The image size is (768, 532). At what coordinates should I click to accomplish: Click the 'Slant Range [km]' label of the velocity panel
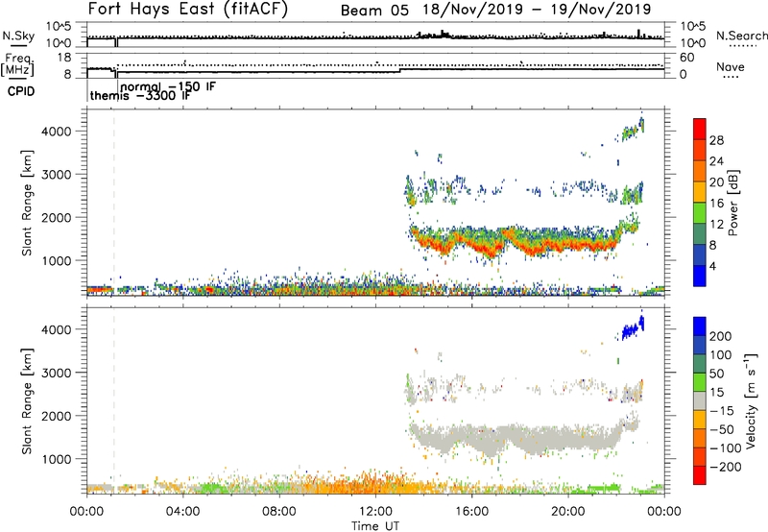27,400
